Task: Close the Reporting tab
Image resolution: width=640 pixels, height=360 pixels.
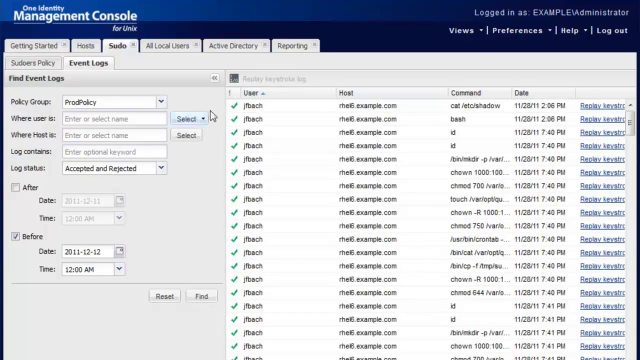Action: (x=314, y=45)
